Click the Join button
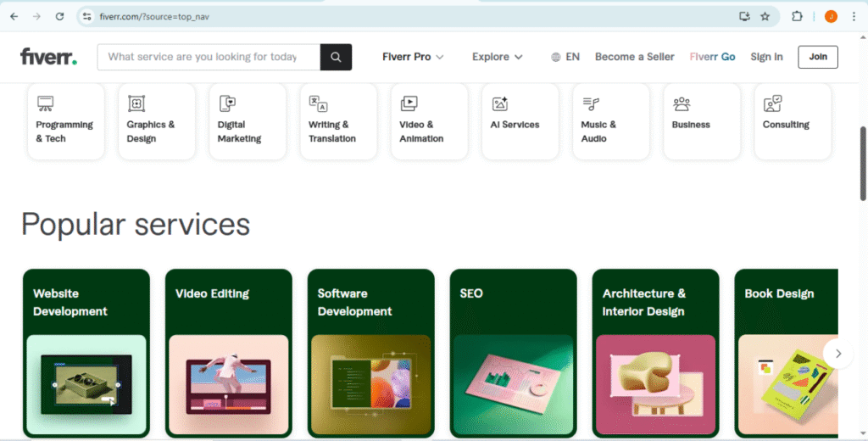 pyautogui.click(x=818, y=57)
